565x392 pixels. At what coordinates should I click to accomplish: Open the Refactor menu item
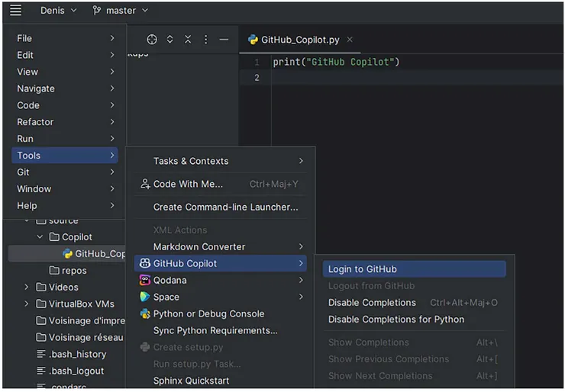pyautogui.click(x=36, y=122)
